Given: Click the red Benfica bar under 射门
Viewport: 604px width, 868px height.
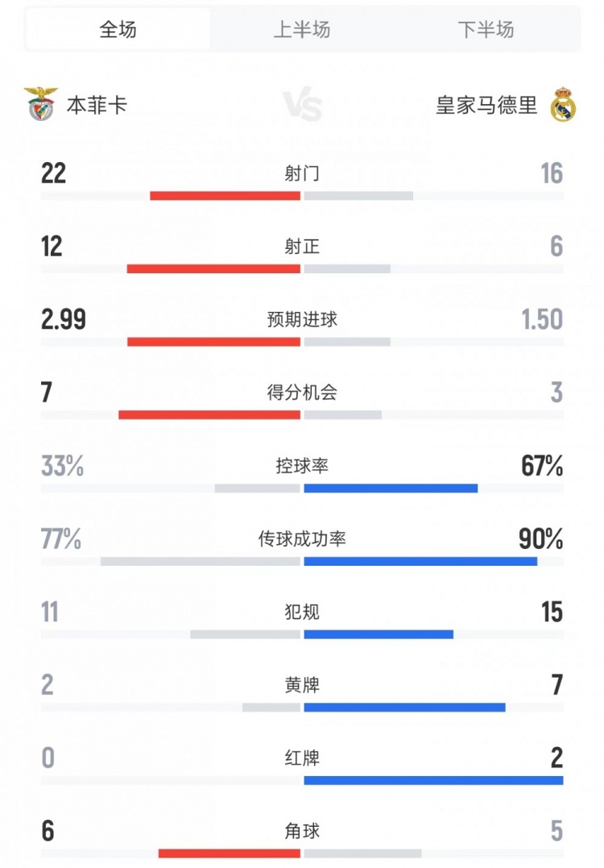Looking at the screenshot, I should coord(225,196).
